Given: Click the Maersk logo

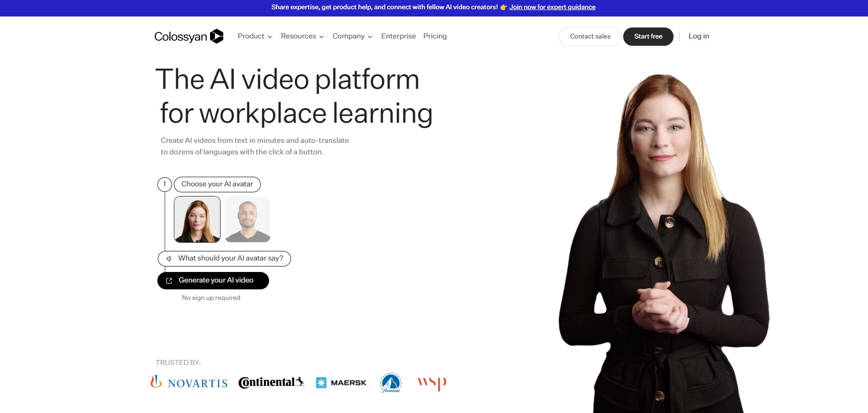Looking at the screenshot, I should 341,383.
